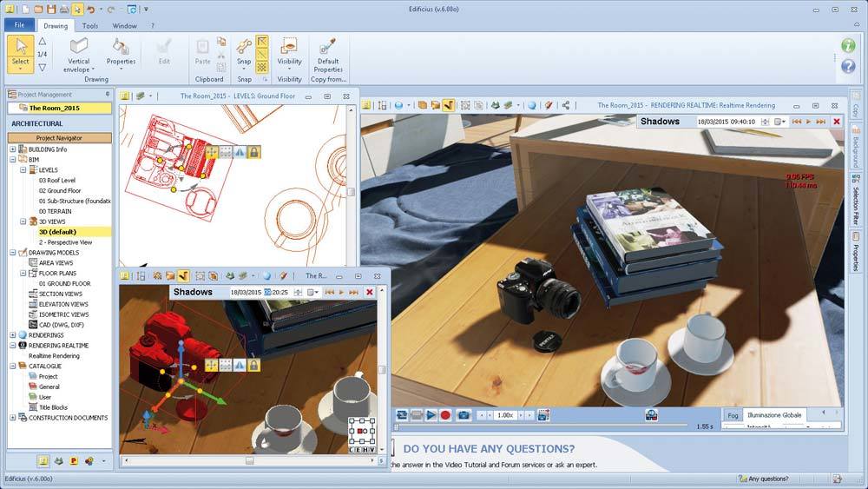
Task: Expand the CONSTRUCTION DOCUMENTS node
Action: [12, 418]
